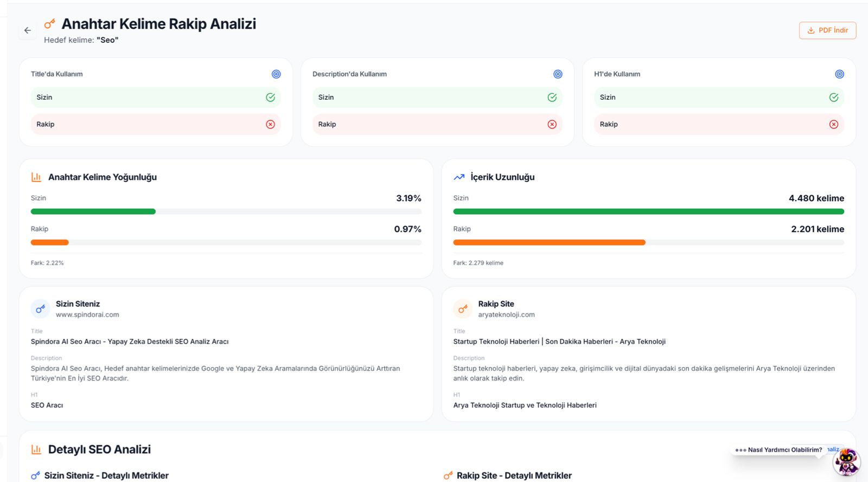Open the aryateknoloji.com competitor link

[506, 314]
